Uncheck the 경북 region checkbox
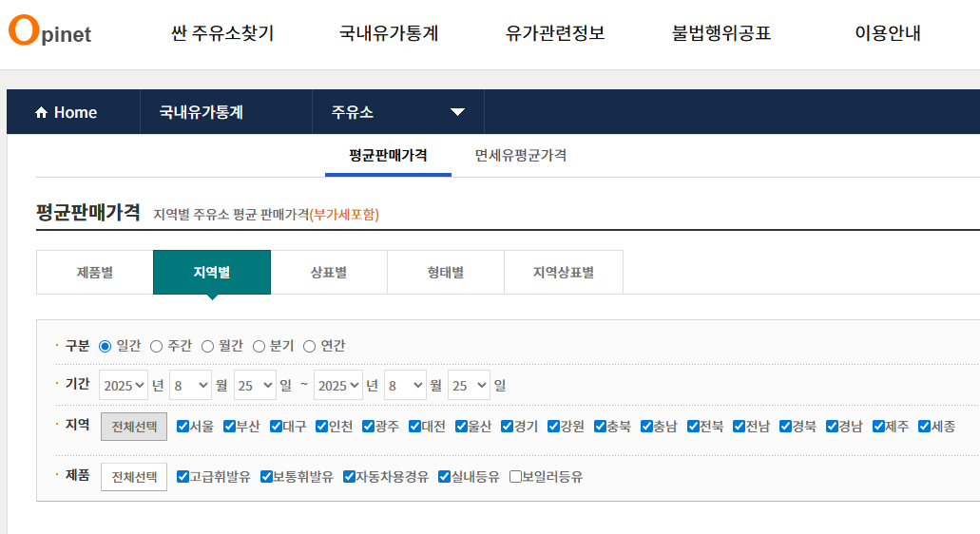 pos(786,426)
